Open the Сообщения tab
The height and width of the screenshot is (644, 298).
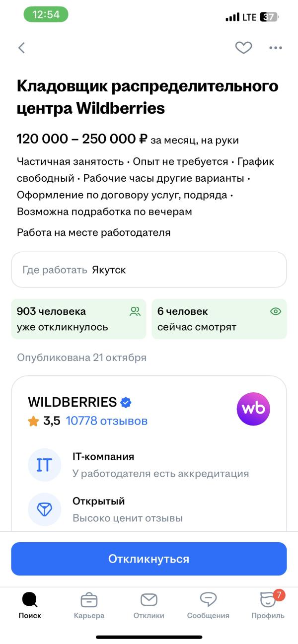pos(208,606)
